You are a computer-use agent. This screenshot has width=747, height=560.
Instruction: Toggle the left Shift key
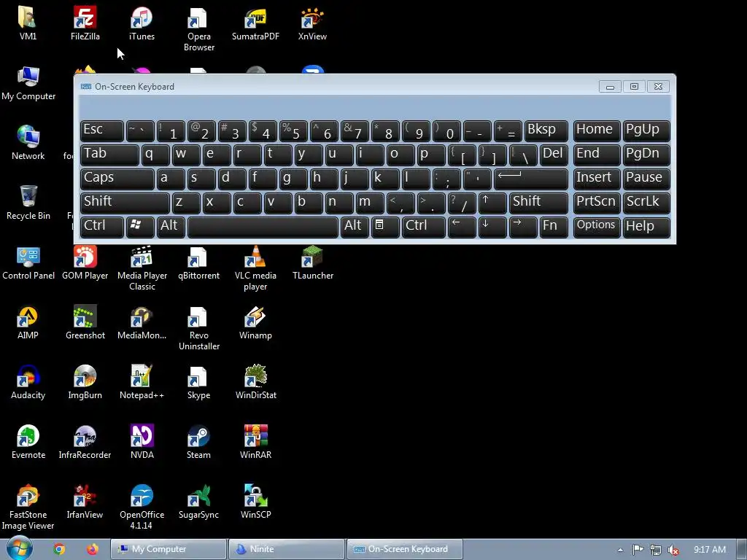[125, 203]
